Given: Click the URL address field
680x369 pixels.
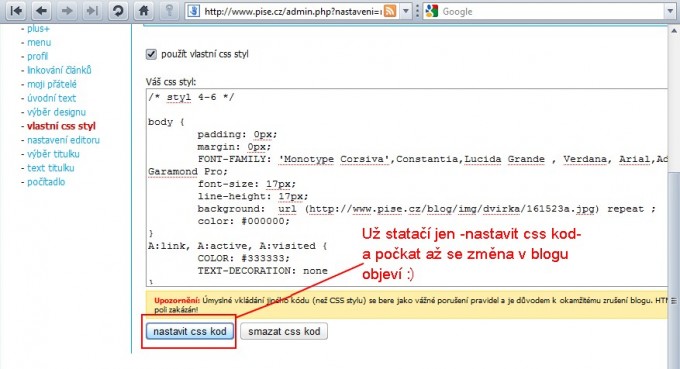Looking at the screenshot, I should tap(292, 11).
